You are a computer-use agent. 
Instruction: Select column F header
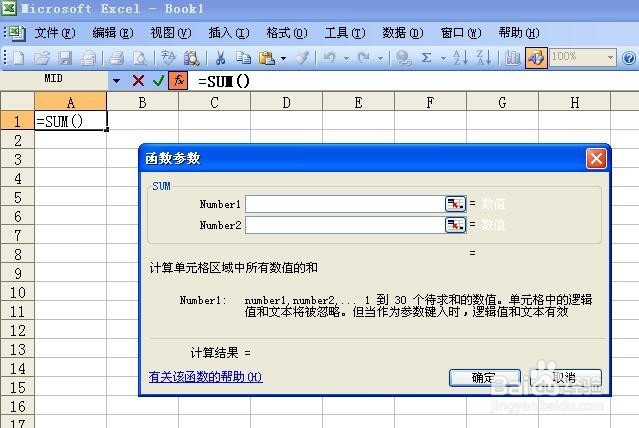[x=430, y=102]
